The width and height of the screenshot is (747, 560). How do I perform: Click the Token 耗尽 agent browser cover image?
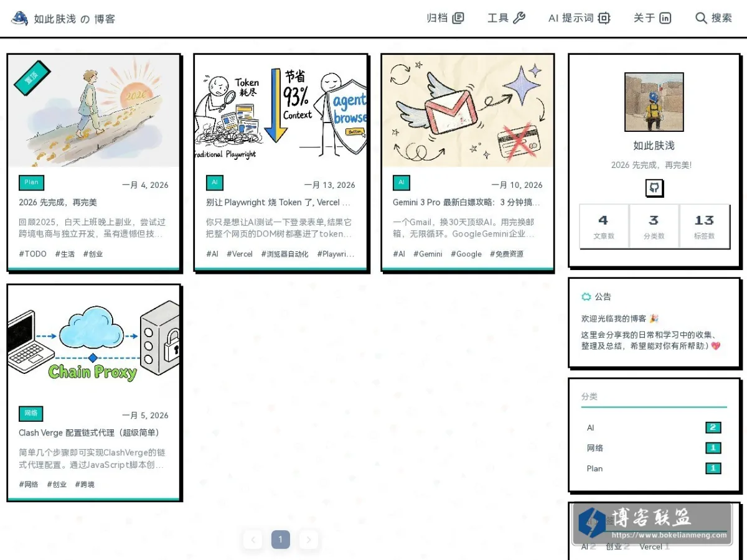280,111
